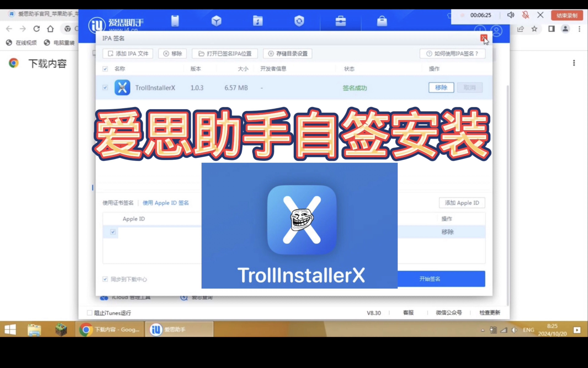This screenshot has height=368, width=588.
Task: Click Chrome's reload button
Action: (36, 29)
